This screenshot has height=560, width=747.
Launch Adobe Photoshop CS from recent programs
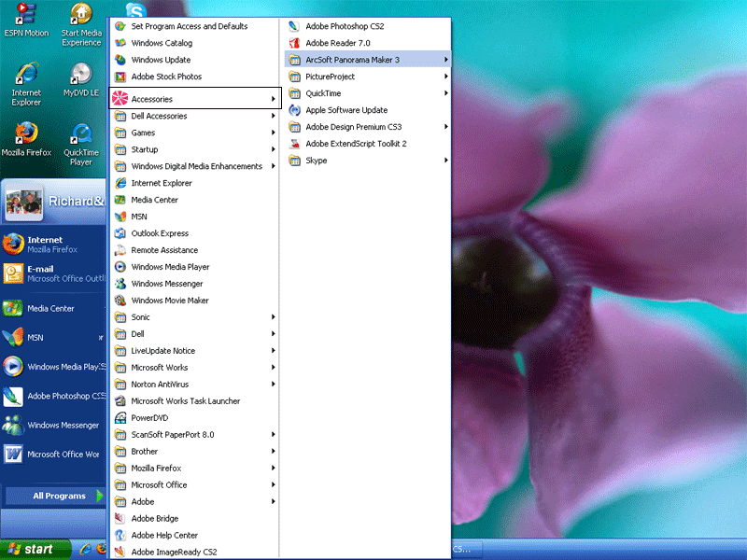[53, 396]
